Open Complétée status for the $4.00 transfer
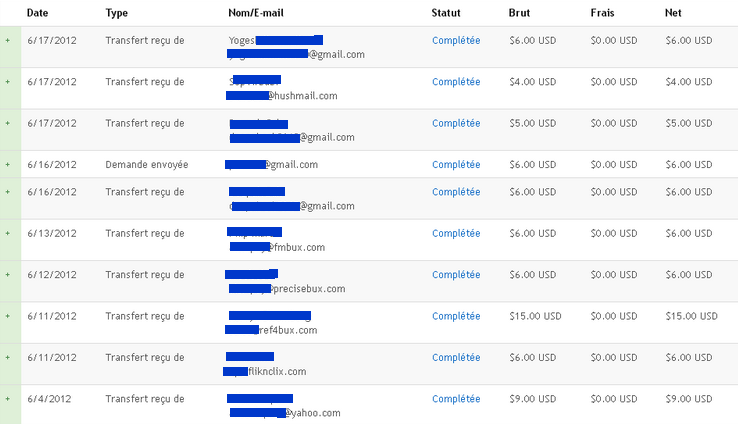The height and width of the screenshot is (424, 738). pos(456,82)
